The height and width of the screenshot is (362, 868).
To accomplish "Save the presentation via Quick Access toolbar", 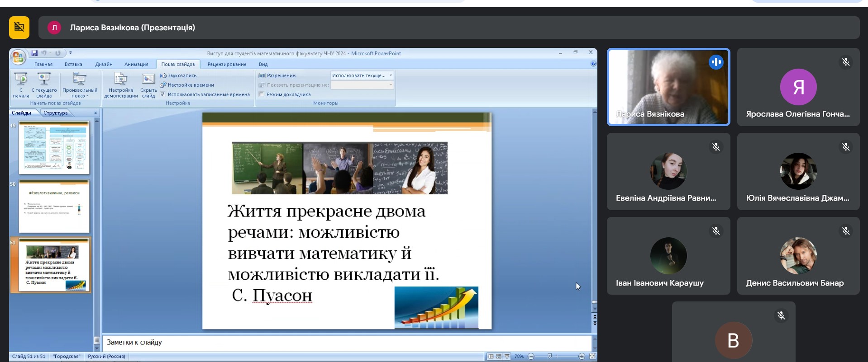I will (34, 53).
